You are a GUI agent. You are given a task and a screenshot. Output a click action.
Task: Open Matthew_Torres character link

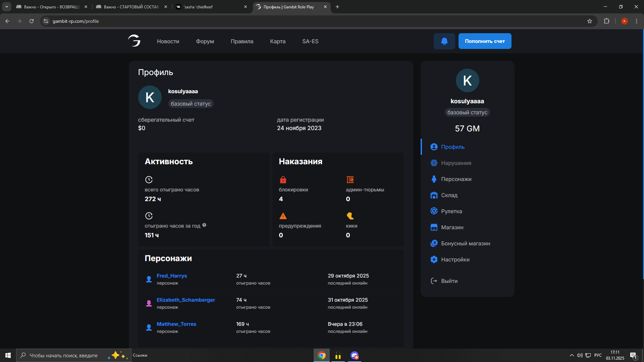tap(176, 324)
